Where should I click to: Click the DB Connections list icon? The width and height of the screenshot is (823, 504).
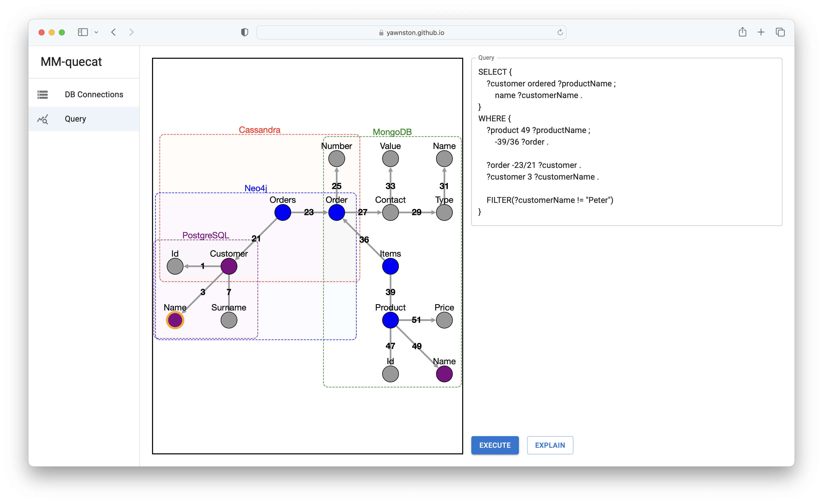click(42, 94)
